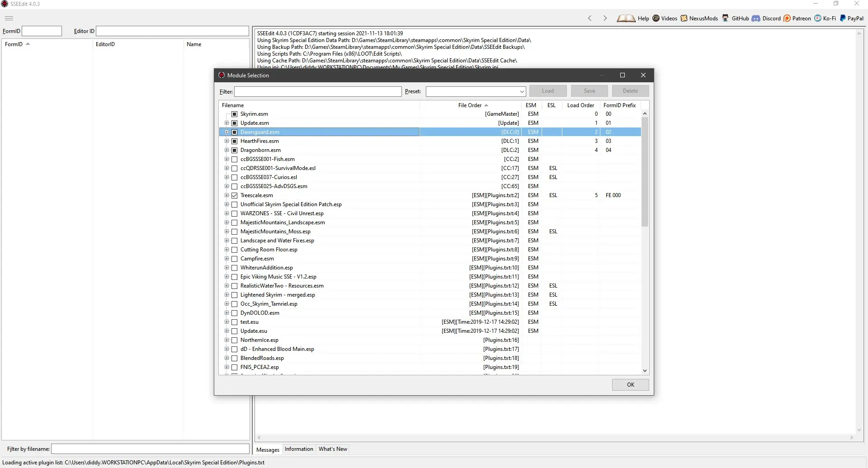Click OK in Module Selection dialog
Image resolution: width=868 pixels, height=468 pixels.
630,385
